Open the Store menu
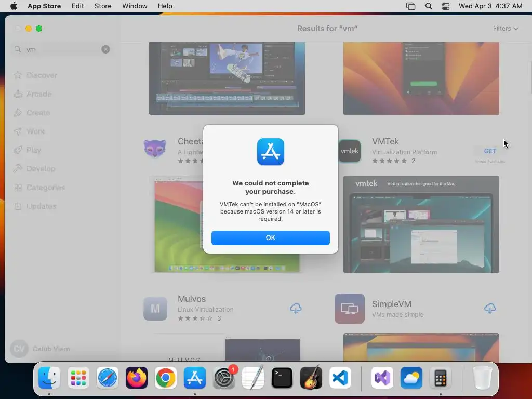This screenshot has height=399, width=532. coord(103,6)
